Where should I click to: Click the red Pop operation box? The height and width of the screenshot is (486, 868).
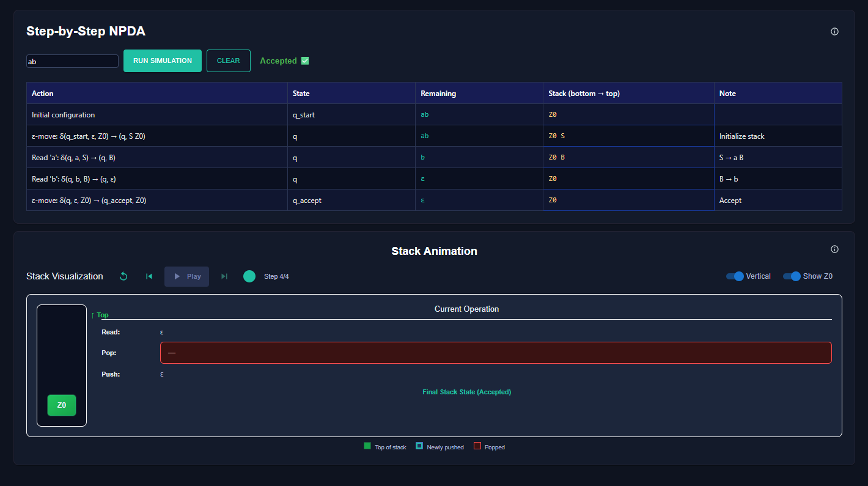click(495, 353)
